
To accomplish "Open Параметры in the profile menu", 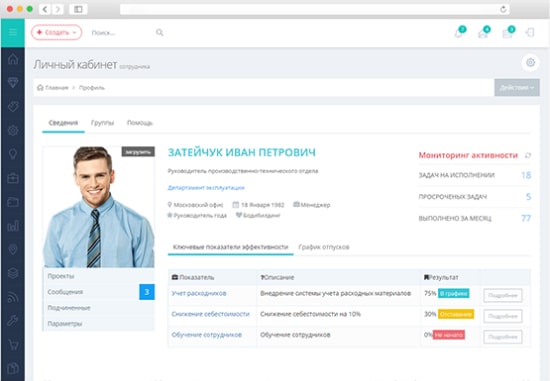I will 99,323.
